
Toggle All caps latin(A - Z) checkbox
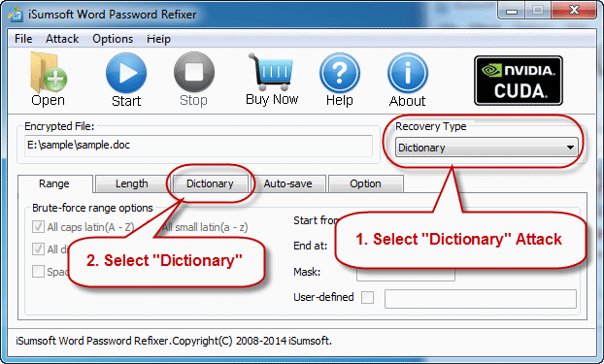38,226
